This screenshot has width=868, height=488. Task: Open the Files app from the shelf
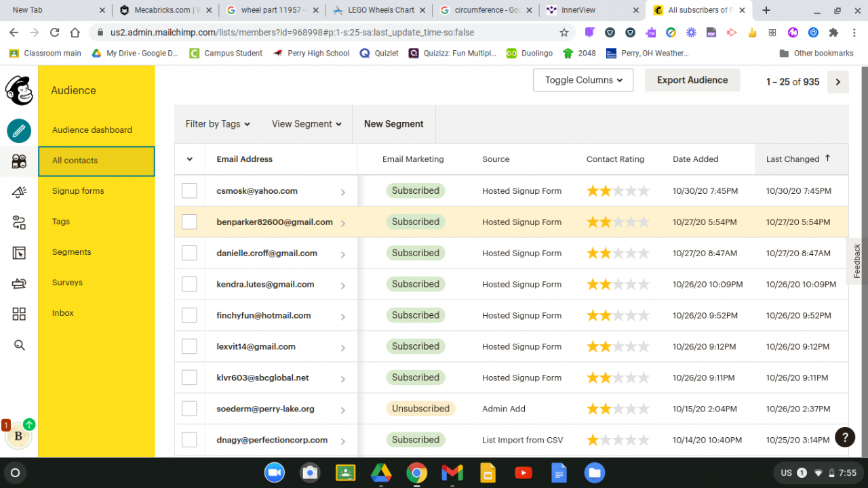[594, 472]
